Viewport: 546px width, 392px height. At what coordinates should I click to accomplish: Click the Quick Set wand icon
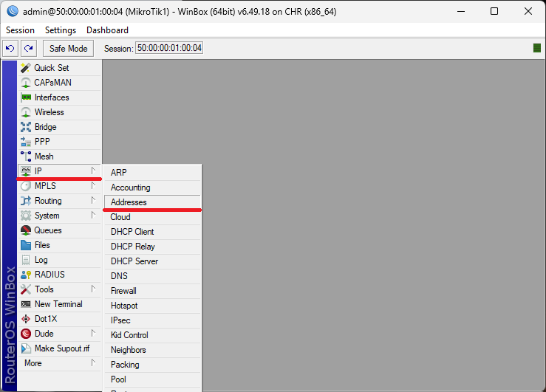click(26, 68)
